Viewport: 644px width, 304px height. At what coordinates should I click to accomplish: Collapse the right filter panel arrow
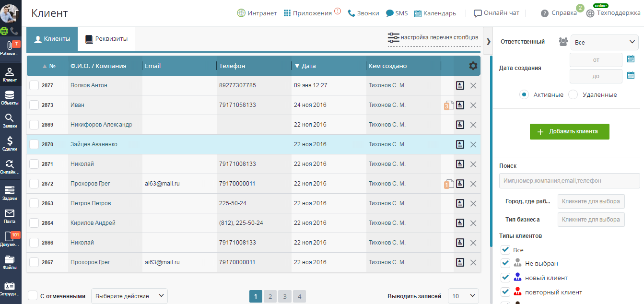(488, 41)
